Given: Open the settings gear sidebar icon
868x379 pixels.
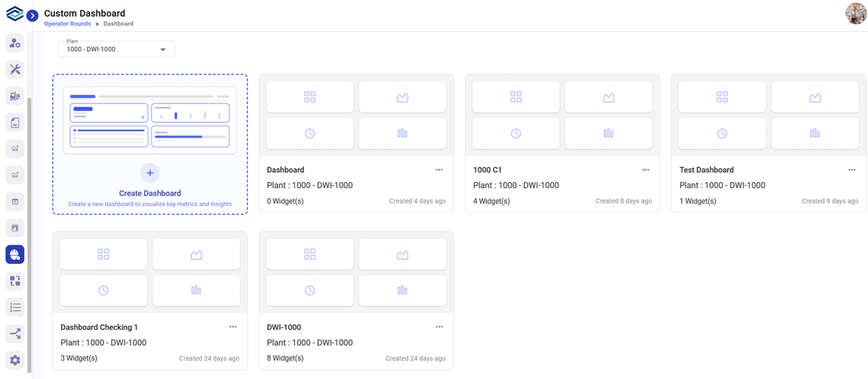Looking at the screenshot, I should tap(15, 360).
